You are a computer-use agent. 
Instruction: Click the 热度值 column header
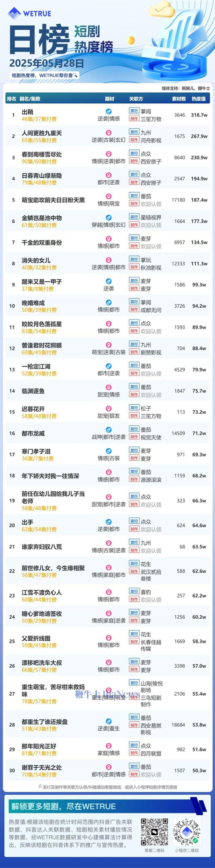198,99
